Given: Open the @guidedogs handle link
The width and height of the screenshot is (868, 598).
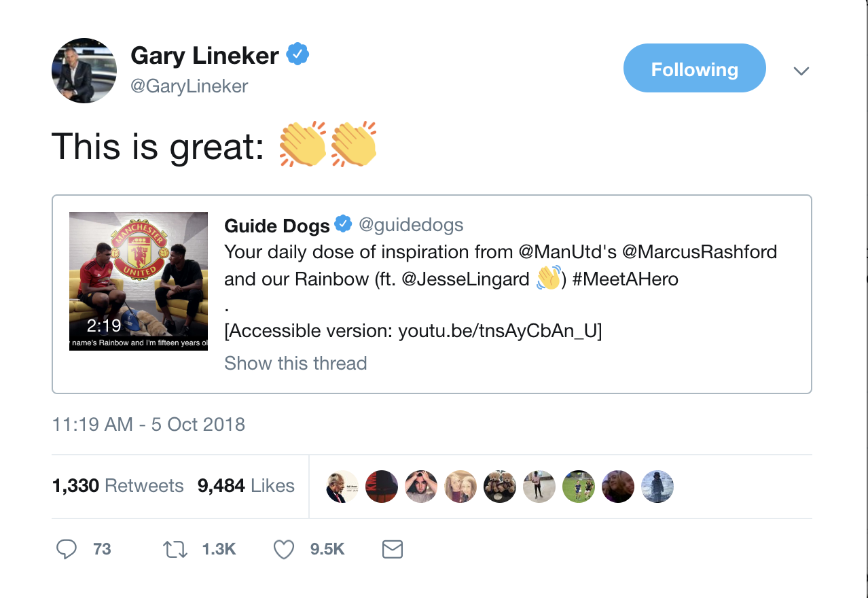Looking at the screenshot, I should [410, 224].
